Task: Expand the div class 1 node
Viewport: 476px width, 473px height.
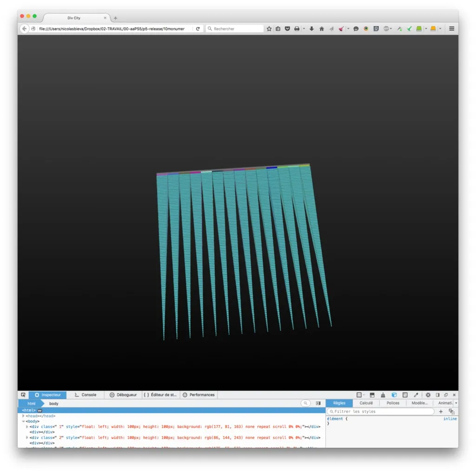Action: tap(27, 426)
